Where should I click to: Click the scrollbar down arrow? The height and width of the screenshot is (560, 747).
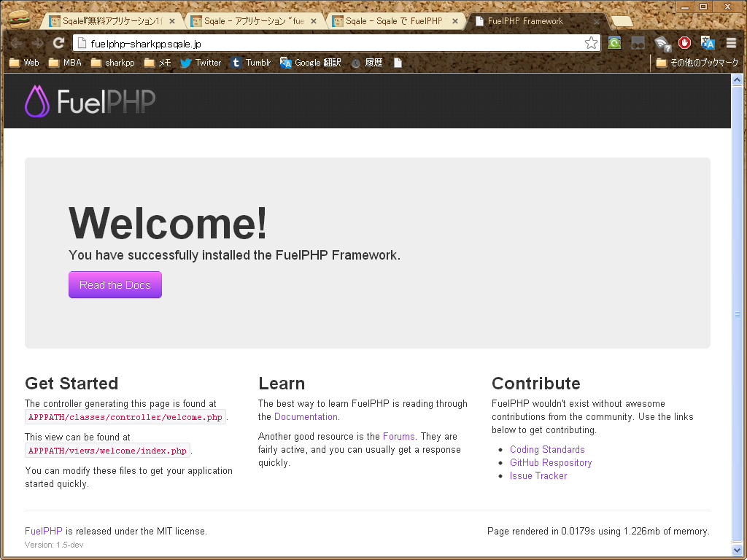(737, 550)
